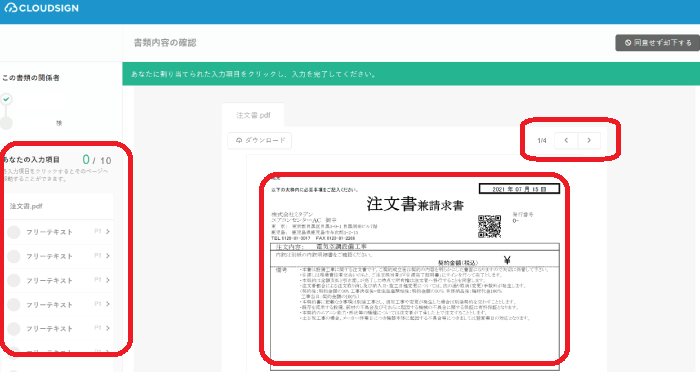
Task: Click the QR code in the document
Action: [489, 226]
